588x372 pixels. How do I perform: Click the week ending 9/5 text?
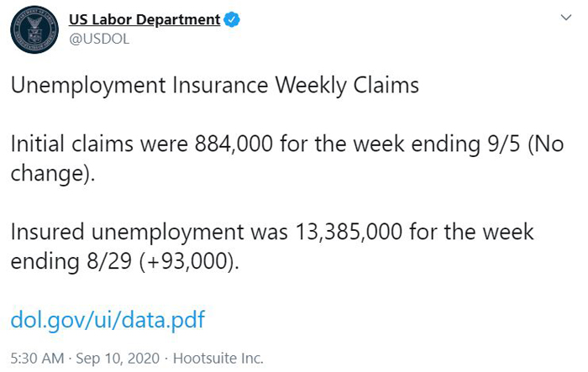tap(437, 144)
